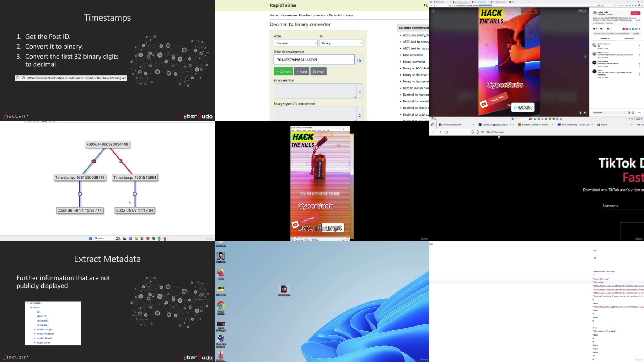Image resolution: width=644 pixels, height=362 pixels.
Task: Click the @ mention icon in comment box
Action: click(629, 112)
